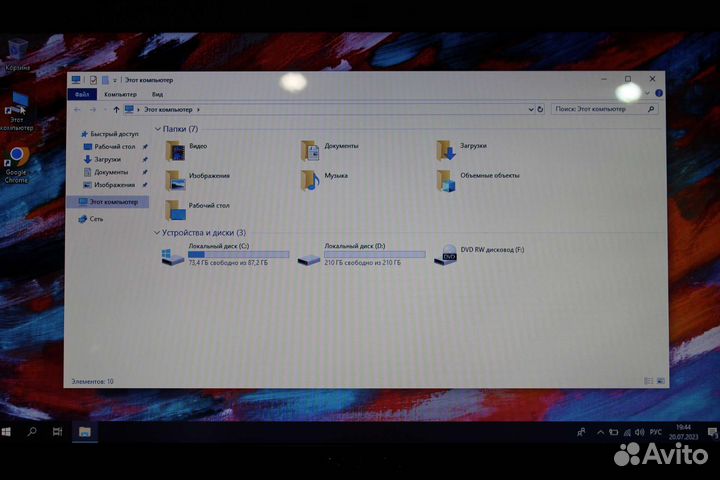
Task: Open Task View on the taskbar
Action: (x=57, y=432)
